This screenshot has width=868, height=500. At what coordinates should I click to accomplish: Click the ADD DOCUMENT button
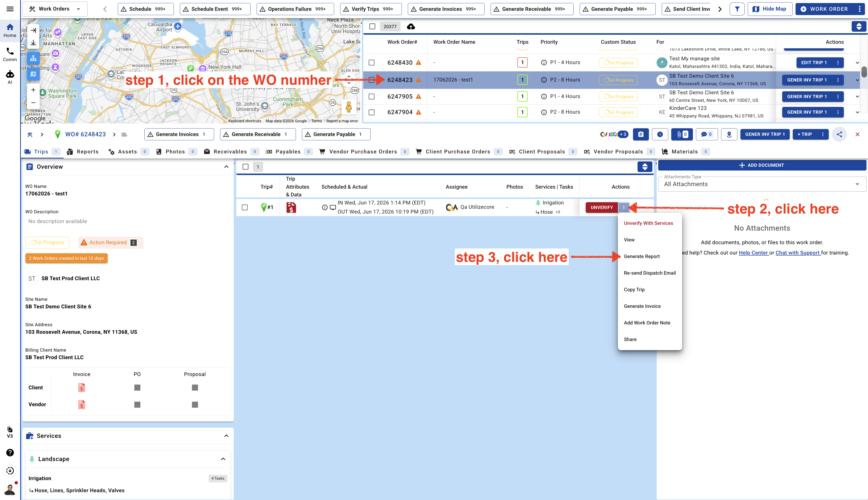coord(762,165)
